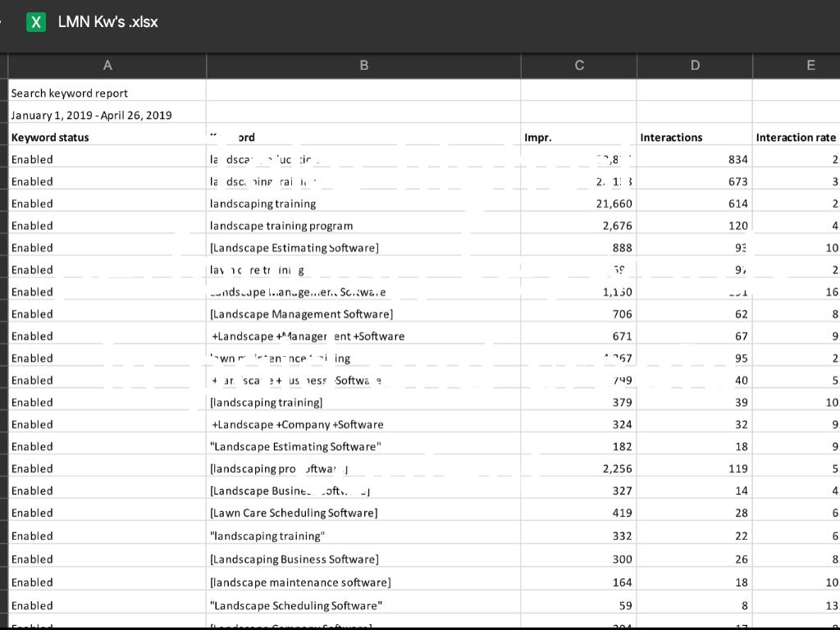Click the date range January 1, 2019 cell
Screen dimensions: 840x630
[x=91, y=115]
